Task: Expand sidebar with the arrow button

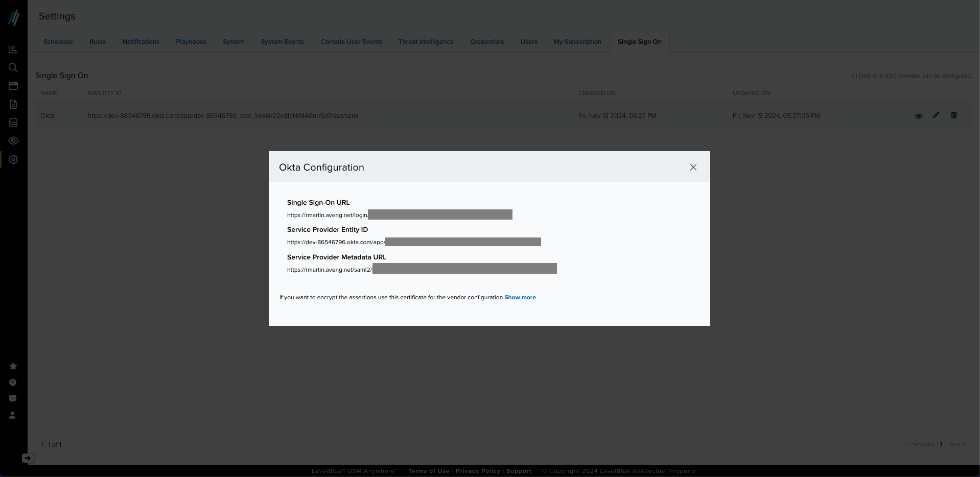Action: pyautogui.click(x=28, y=458)
